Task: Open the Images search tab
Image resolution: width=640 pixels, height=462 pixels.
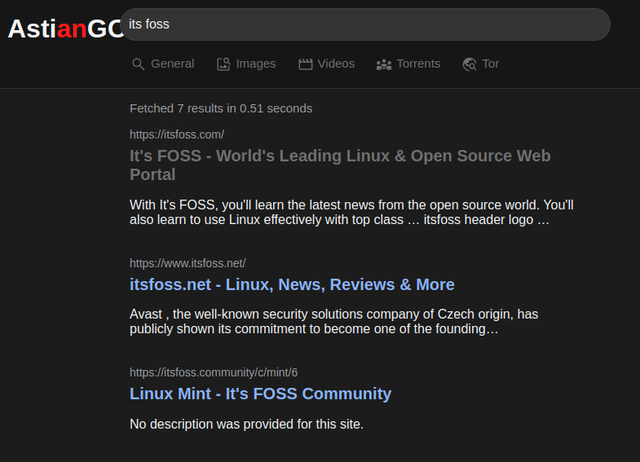Action: pos(255,64)
